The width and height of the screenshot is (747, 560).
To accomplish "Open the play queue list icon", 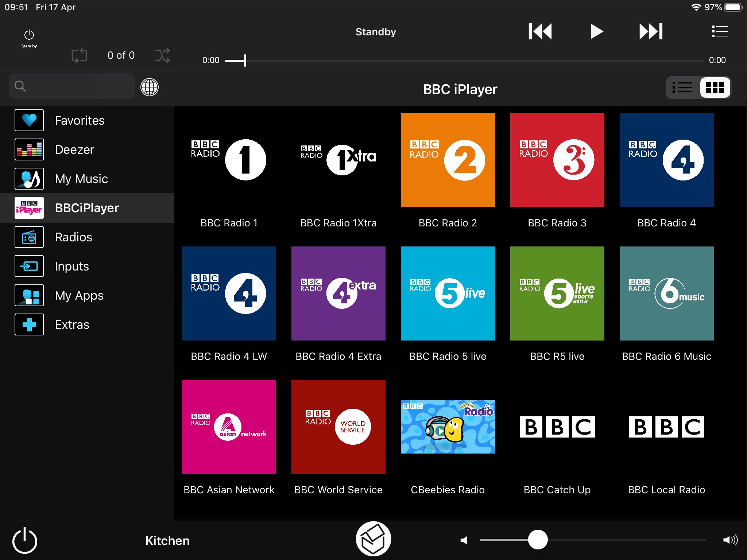I will 720,31.
